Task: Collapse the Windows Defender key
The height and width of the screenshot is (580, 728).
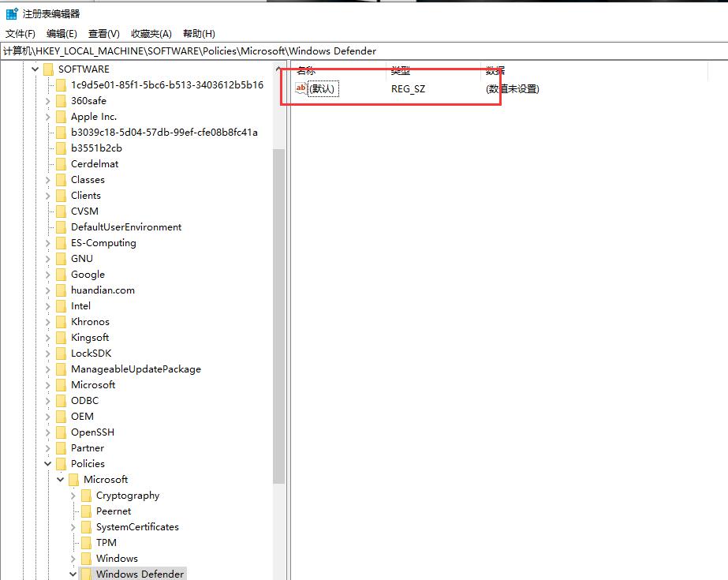Action: coord(73,574)
